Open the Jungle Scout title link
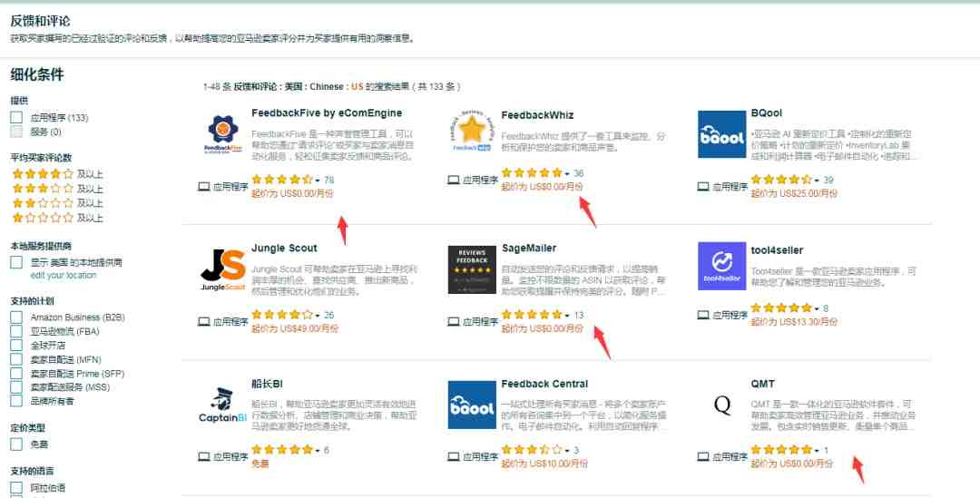 pos(284,248)
